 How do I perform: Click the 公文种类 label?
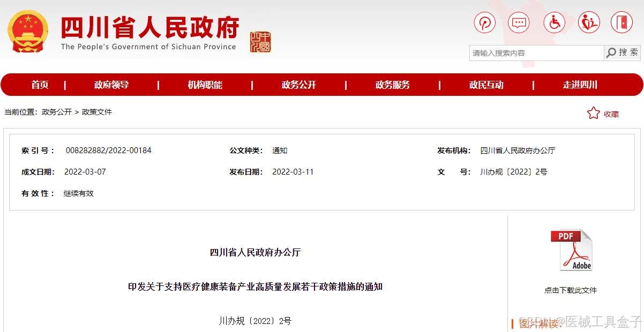pos(246,150)
